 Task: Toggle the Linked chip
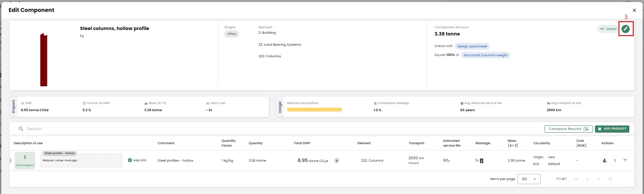click(608, 29)
